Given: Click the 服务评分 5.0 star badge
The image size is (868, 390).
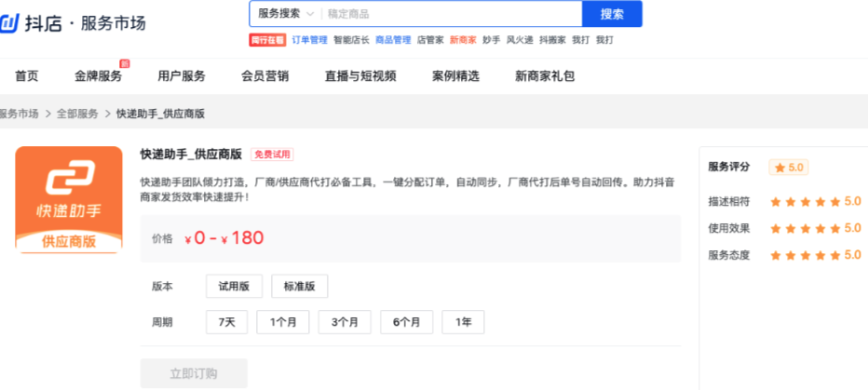Looking at the screenshot, I should [x=788, y=167].
